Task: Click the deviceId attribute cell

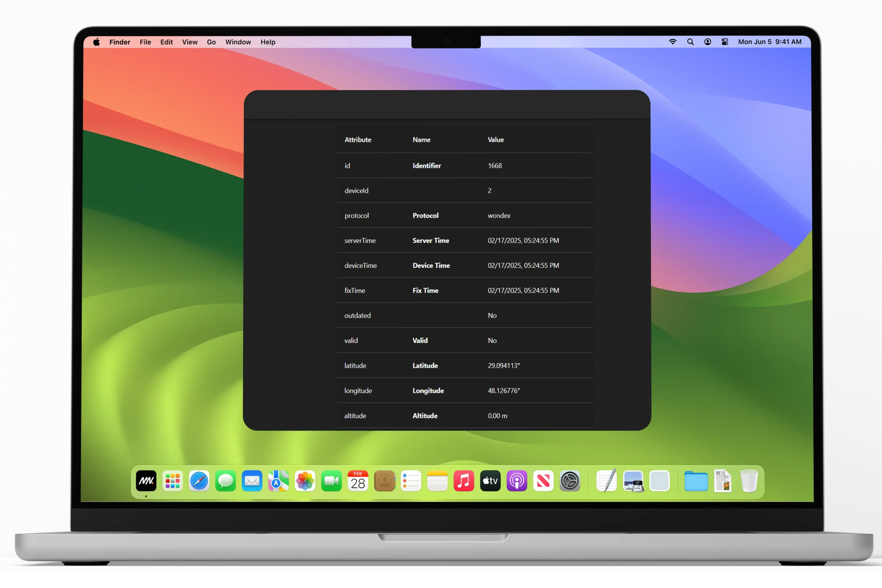Action: point(356,190)
